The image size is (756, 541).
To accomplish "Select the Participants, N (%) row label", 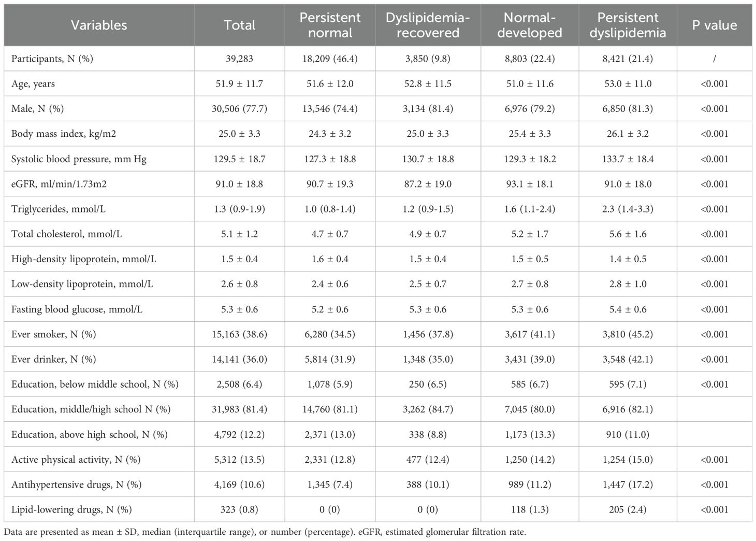I will click(52, 59).
